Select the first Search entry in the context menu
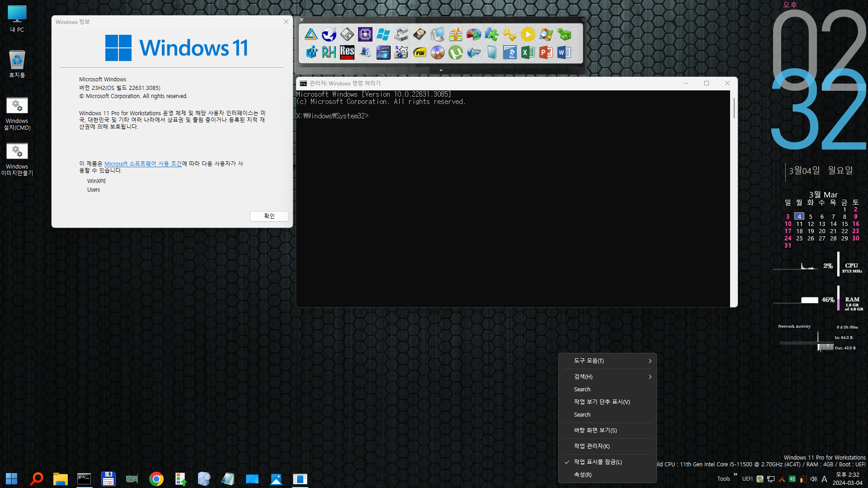Image resolution: width=868 pixels, height=488 pixels. click(x=608, y=389)
